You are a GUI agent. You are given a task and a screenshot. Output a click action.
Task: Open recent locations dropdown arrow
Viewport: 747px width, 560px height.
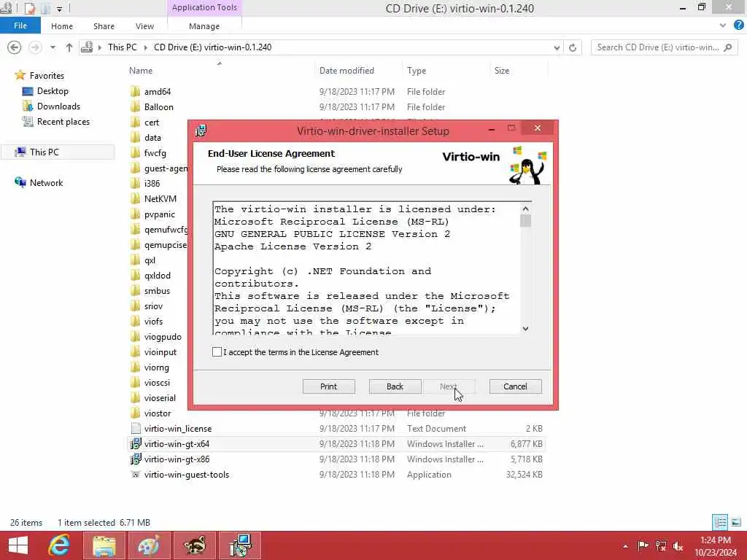click(53, 47)
